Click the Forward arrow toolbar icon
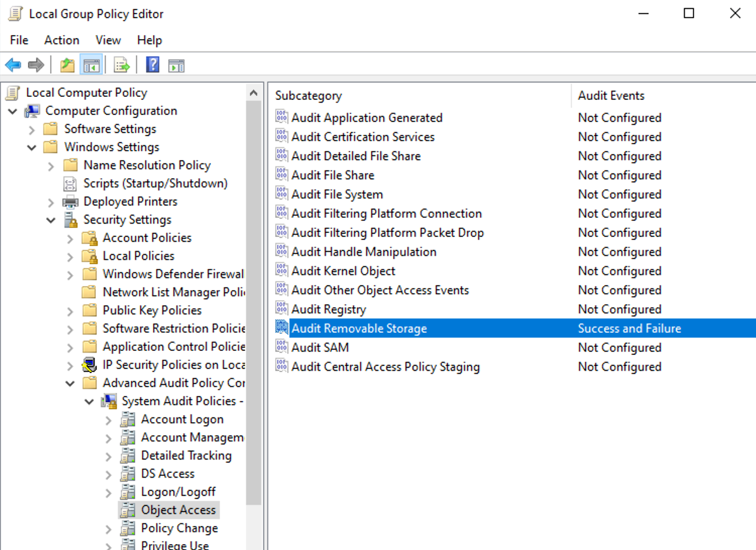This screenshot has height=550, width=756. coord(36,65)
